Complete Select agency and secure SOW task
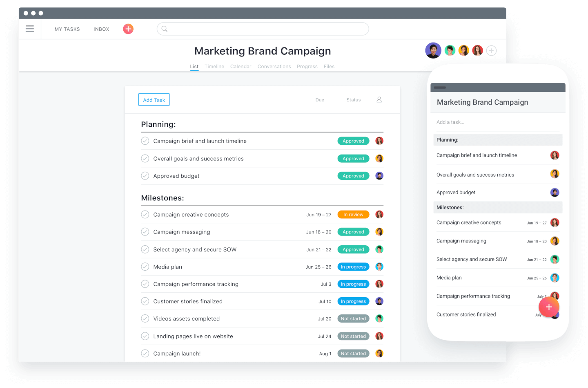The width and height of the screenshot is (588, 388). click(x=145, y=249)
